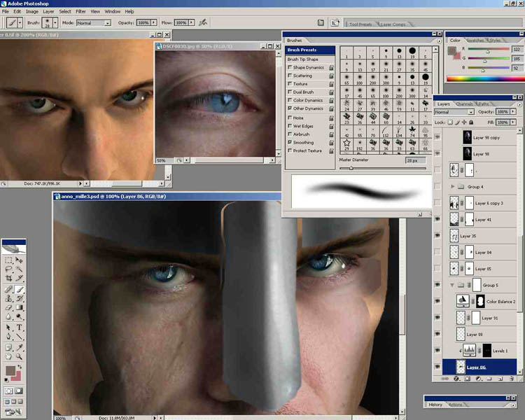Select the Lasso tool

[x=8, y=268]
